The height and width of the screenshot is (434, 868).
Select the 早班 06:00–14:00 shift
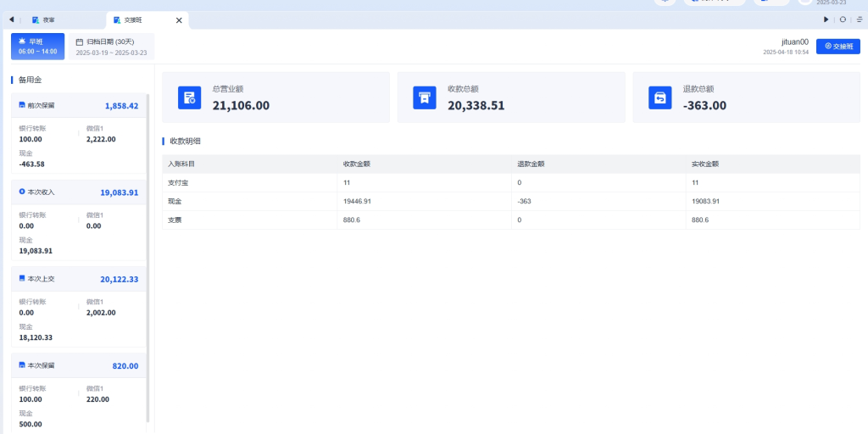click(x=38, y=46)
